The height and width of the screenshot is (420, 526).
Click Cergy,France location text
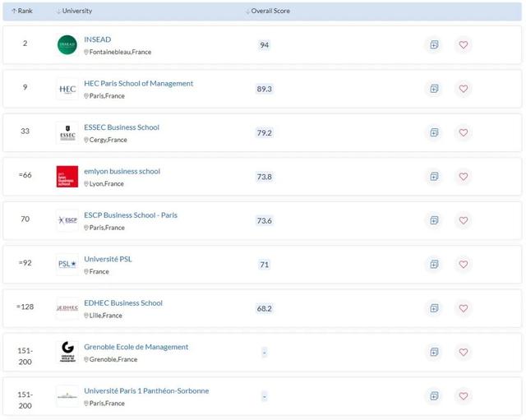click(x=108, y=140)
